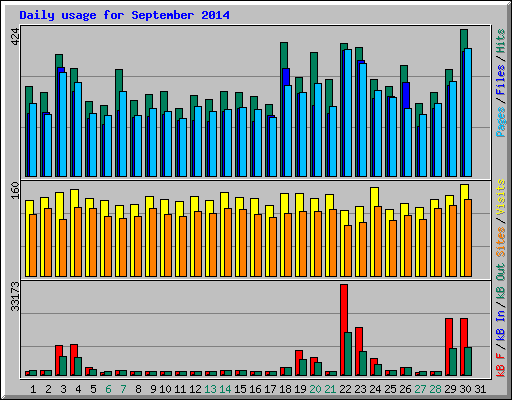The width and height of the screenshot is (512, 400).
Task: Click the orange sites bar for day 1
Action: (33, 245)
